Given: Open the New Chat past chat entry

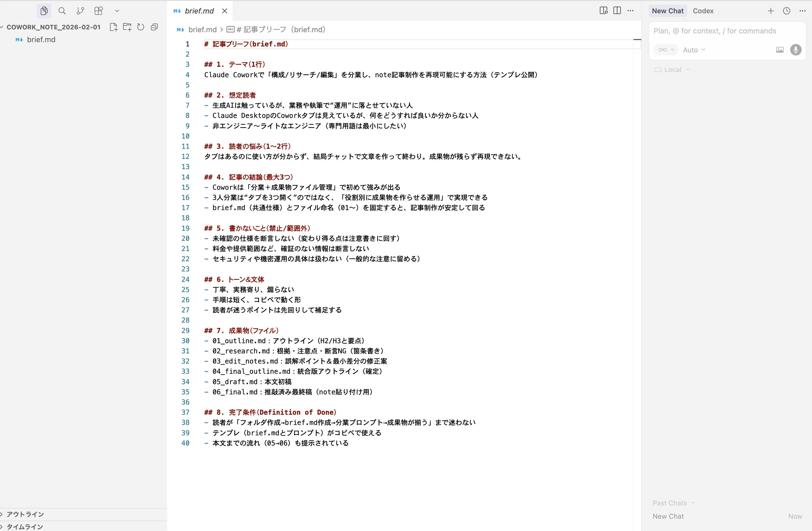Looking at the screenshot, I should (727, 516).
